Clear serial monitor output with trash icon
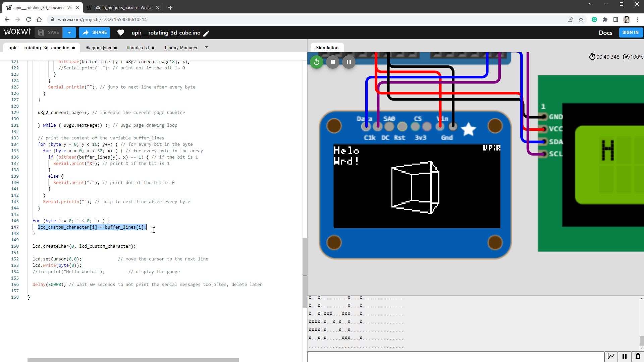 638,356
